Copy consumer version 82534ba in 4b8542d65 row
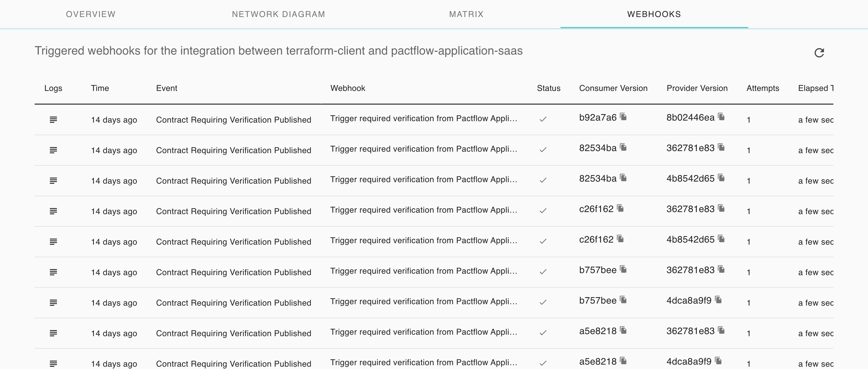Image resolution: width=868 pixels, height=369 pixels. (x=623, y=178)
